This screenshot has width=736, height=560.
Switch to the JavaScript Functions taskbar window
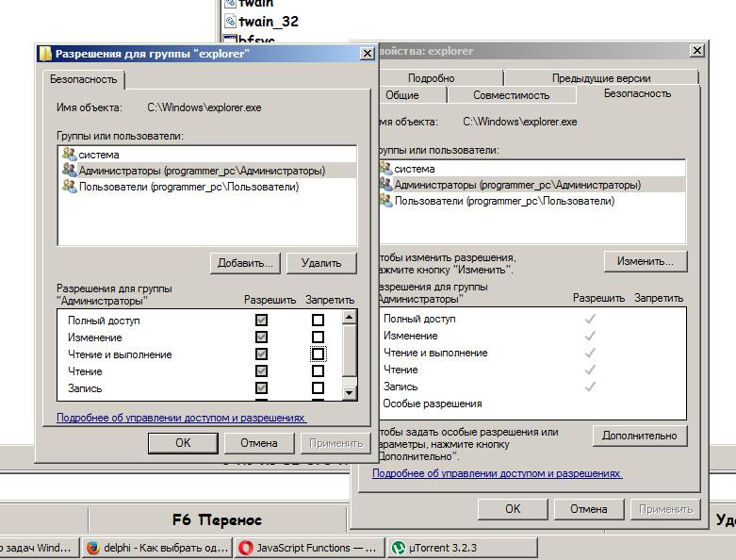point(310,548)
